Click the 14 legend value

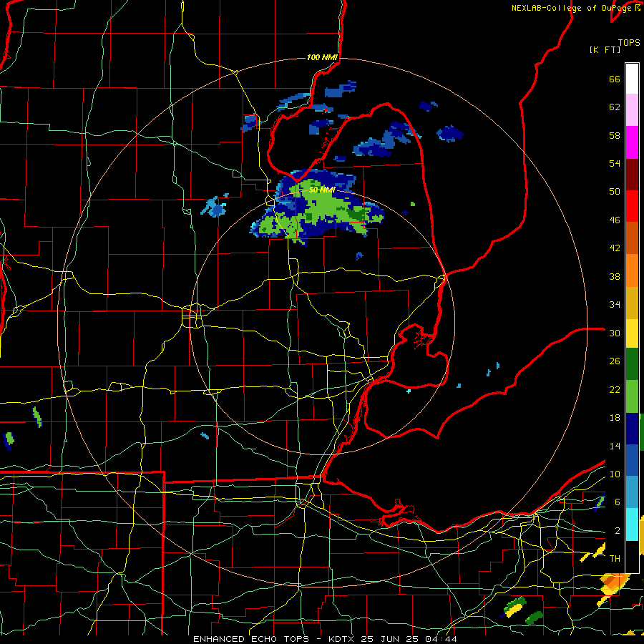tap(615, 446)
